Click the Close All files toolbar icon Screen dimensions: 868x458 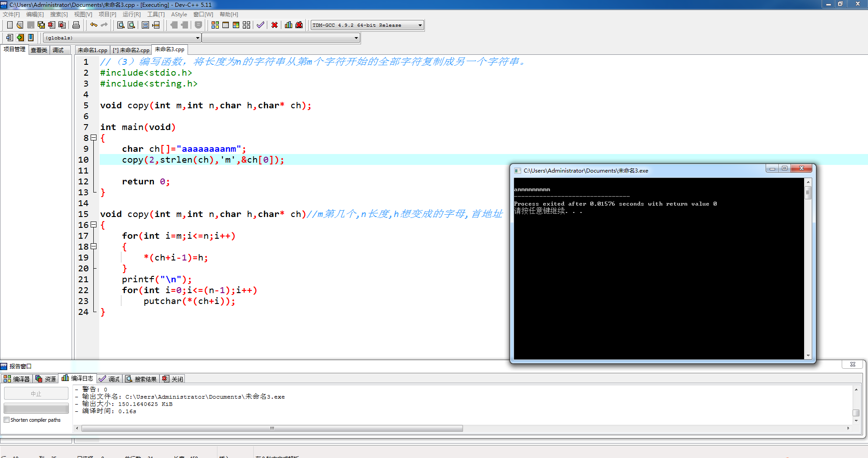pos(63,25)
